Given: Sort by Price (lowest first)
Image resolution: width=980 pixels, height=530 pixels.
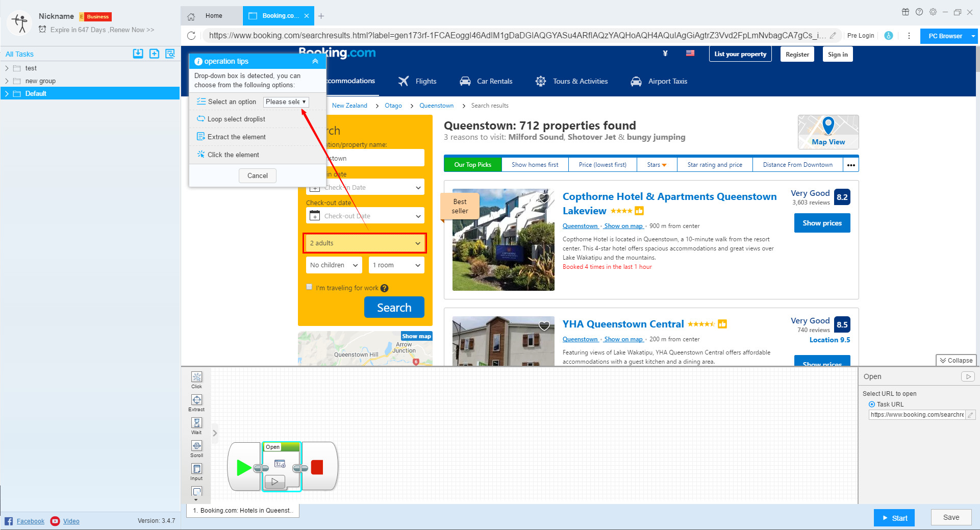Looking at the screenshot, I should pos(602,165).
